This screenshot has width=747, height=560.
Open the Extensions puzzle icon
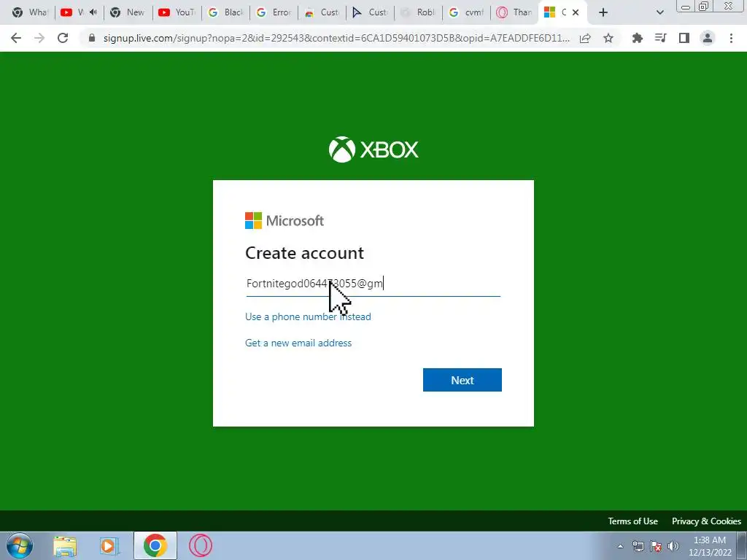pyautogui.click(x=637, y=38)
